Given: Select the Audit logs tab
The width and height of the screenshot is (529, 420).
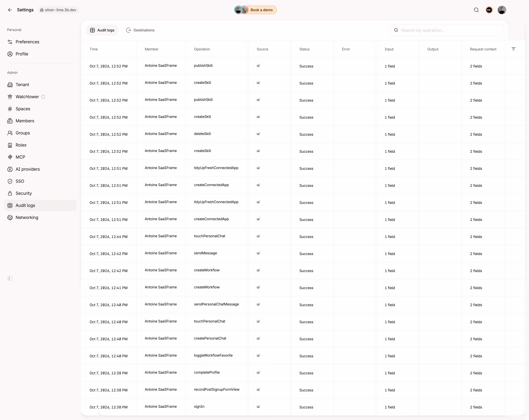Looking at the screenshot, I should click(x=102, y=30).
